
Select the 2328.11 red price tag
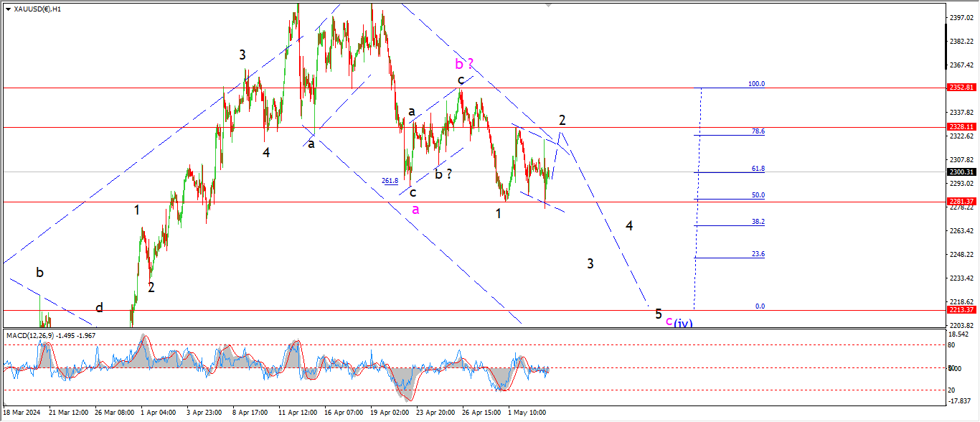click(959, 127)
